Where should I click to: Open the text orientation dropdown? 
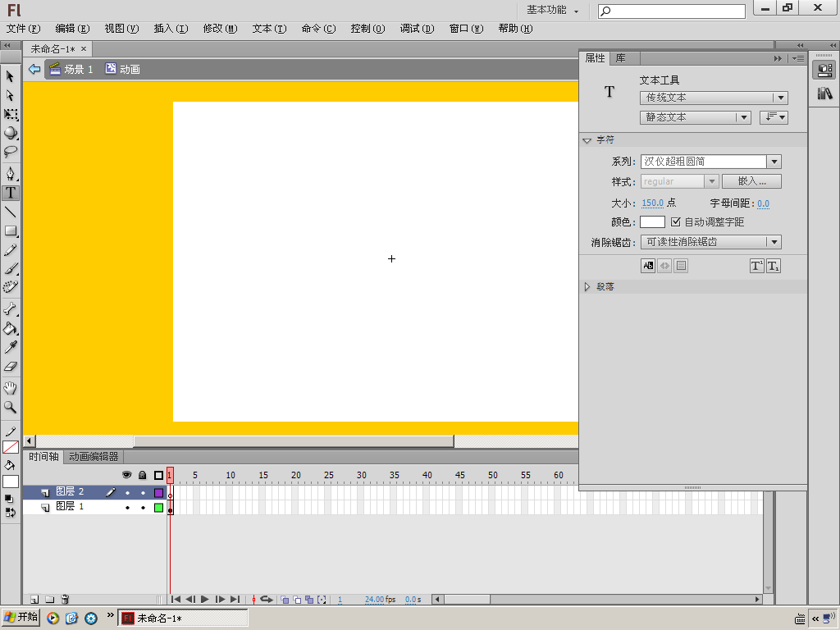point(774,117)
